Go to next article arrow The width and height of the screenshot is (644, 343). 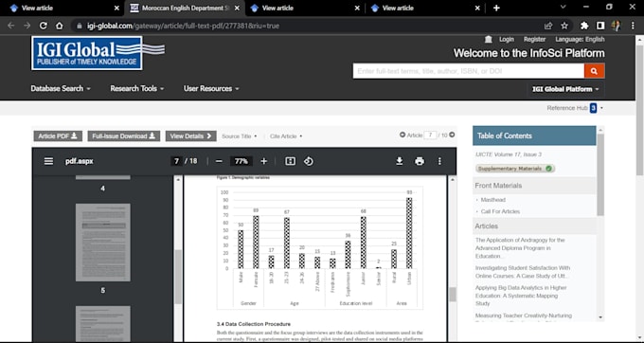coord(452,135)
